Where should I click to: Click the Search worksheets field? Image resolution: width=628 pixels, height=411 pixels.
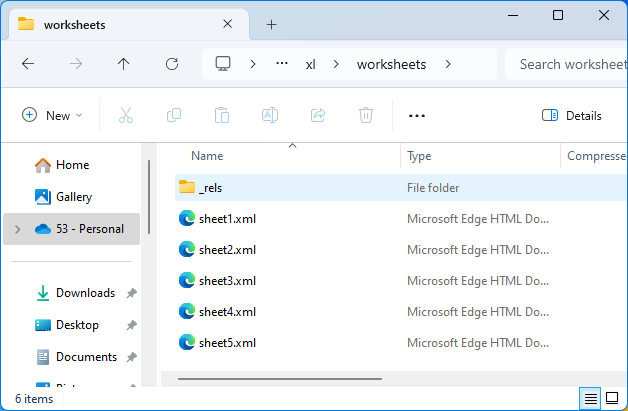coord(570,64)
